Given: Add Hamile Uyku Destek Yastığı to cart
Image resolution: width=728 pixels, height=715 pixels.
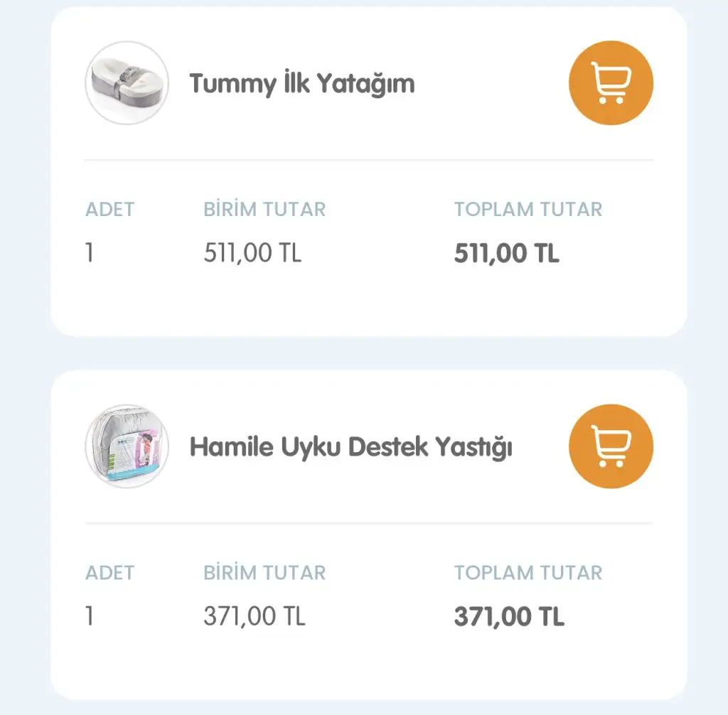Looking at the screenshot, I should [611, 446].
